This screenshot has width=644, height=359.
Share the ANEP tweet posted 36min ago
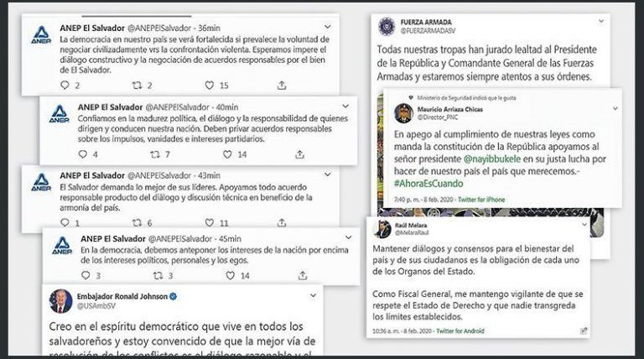(x=282, y=86)
